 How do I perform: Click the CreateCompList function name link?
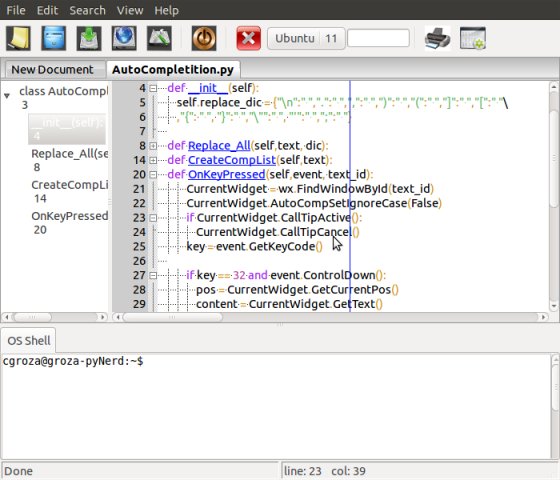tap(232, 160)
